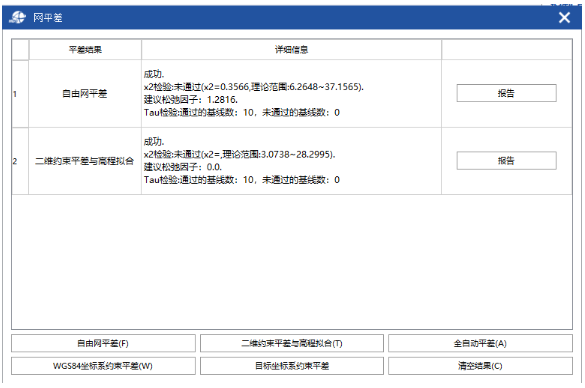Select row number 2 header
The width and height of the screenshot is (585, 388).
point(20,161)
